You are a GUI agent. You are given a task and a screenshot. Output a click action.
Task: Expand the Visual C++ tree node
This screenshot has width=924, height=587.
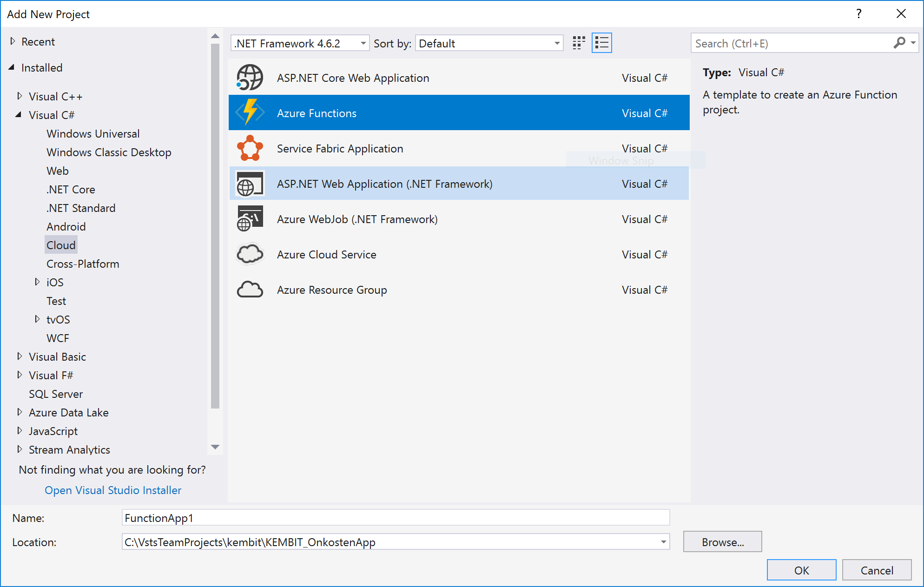tap(20, 96)
